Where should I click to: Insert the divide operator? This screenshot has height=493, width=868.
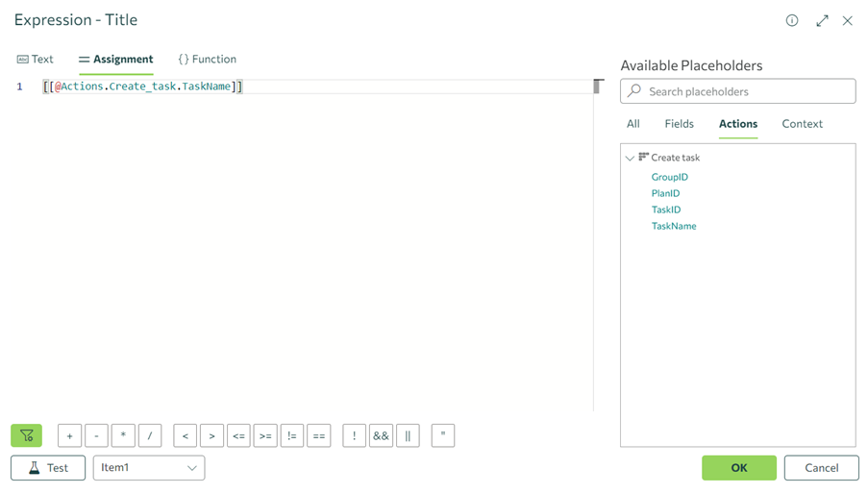tap(150, 436)
